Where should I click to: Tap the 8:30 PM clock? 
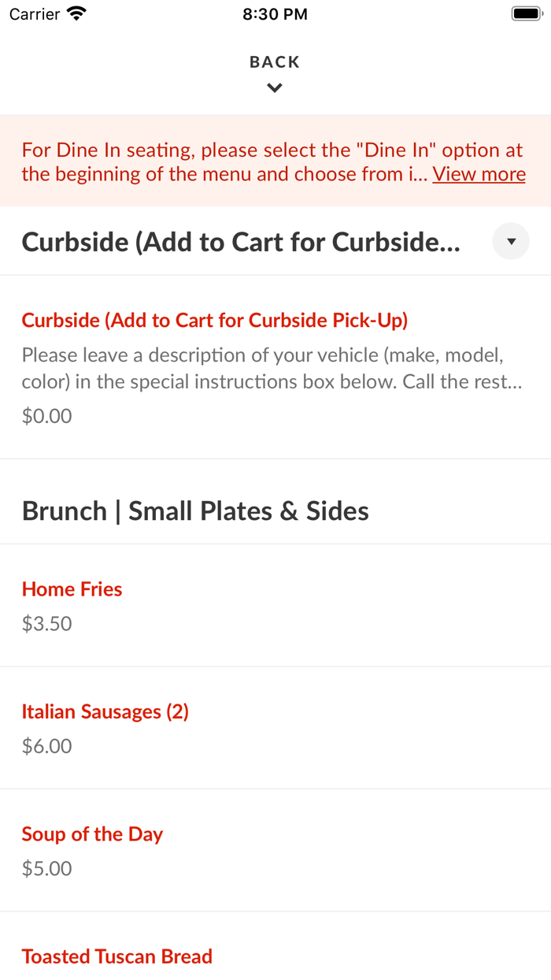tap(275, 14)
